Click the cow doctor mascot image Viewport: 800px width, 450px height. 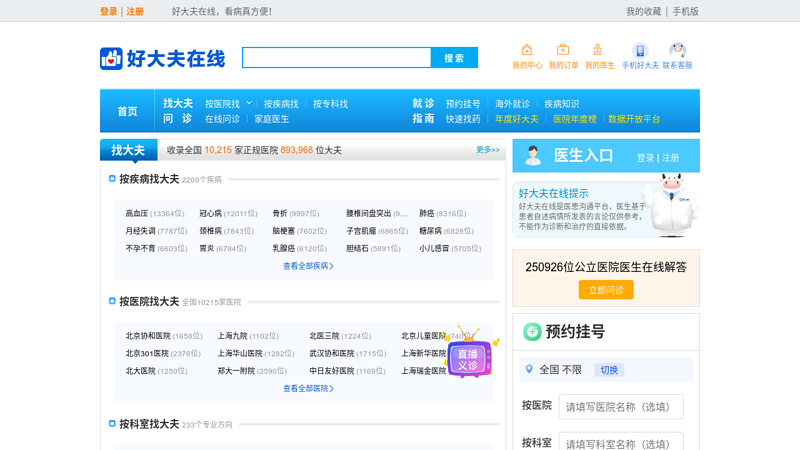672,205
